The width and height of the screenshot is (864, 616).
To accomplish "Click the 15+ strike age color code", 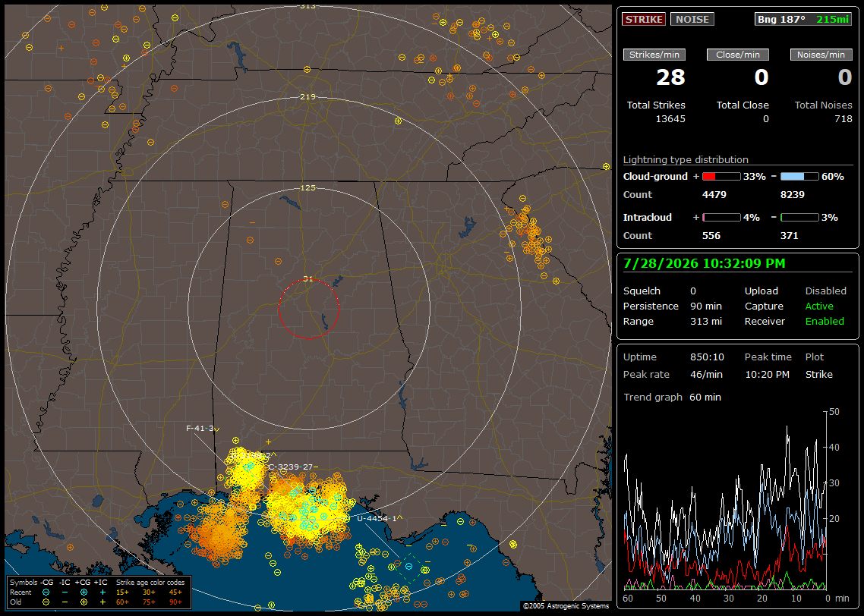I will click(122, 592).
